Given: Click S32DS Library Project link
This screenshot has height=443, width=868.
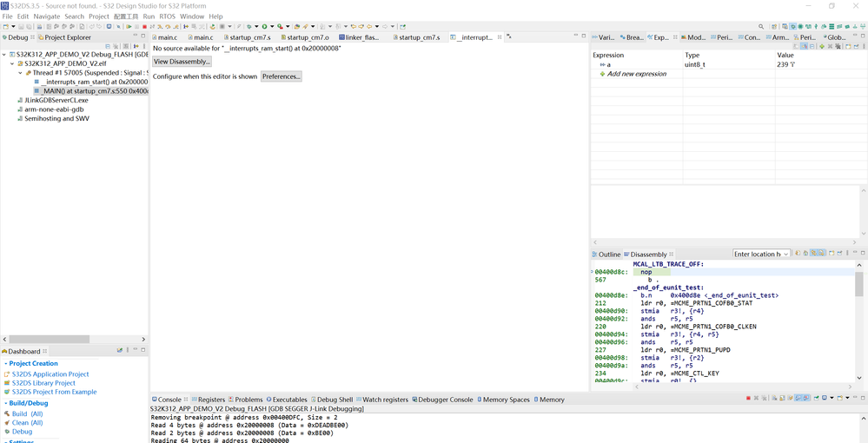Looking at the screenshot, I should tap(43, 383).
